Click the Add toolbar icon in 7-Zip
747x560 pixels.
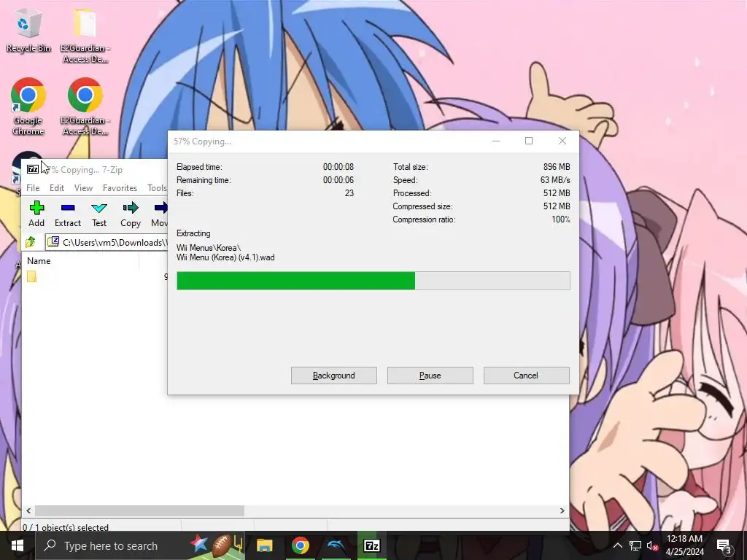[36, 208]
